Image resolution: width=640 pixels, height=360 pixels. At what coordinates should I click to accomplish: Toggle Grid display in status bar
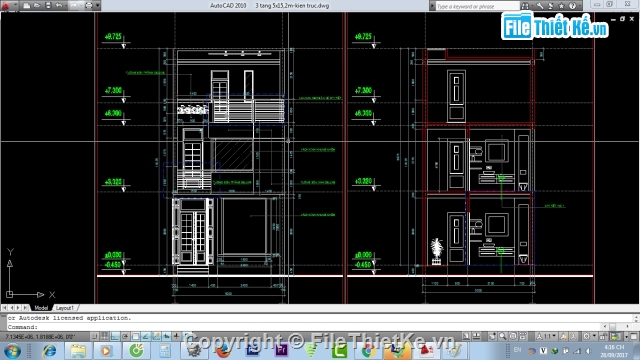[x=104, y=336]
